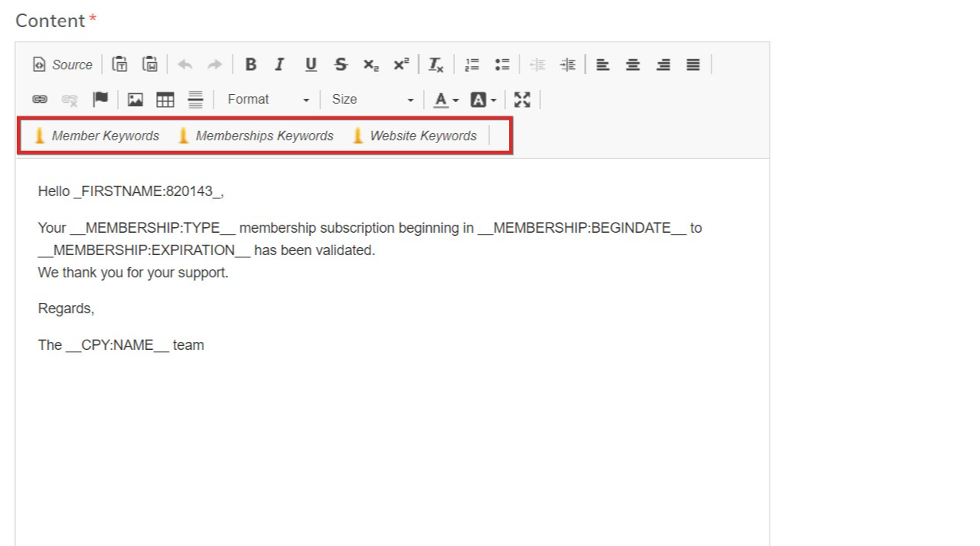Open the text color picker
The image size is (980, 546).
[446, 100]
